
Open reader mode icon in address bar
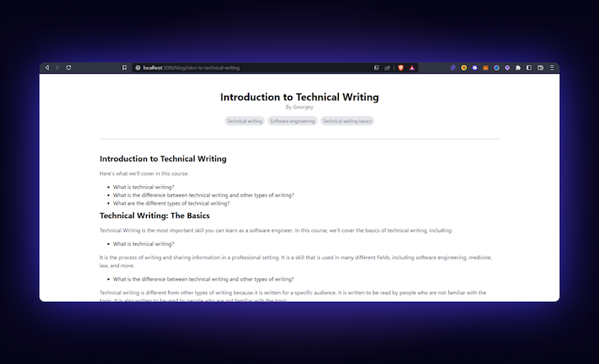(377, 67)
